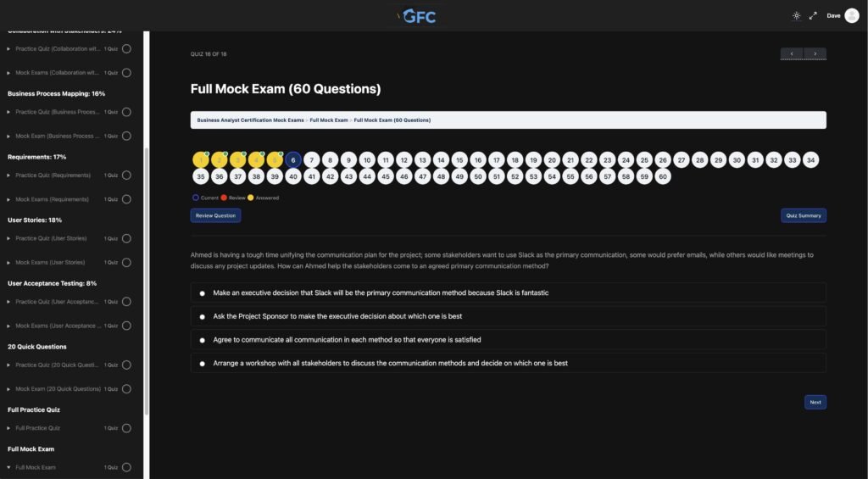
Task: Click status circle for Practice Quiz (User Acceptance)
Action: (x=126, y=301)
